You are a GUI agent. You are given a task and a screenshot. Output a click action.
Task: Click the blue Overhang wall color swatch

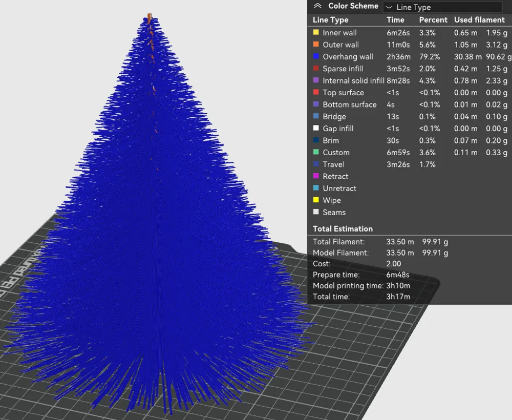click(316, 57)
